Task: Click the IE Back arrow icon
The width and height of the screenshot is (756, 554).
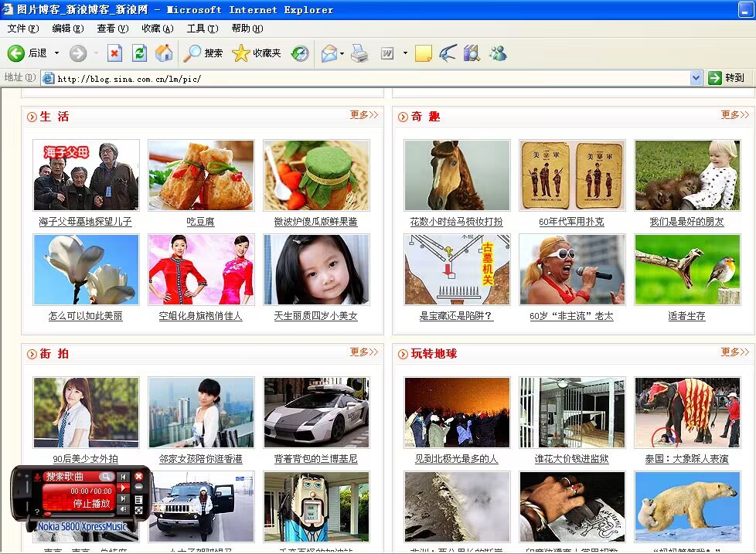Action: click(x=16, y=53)
